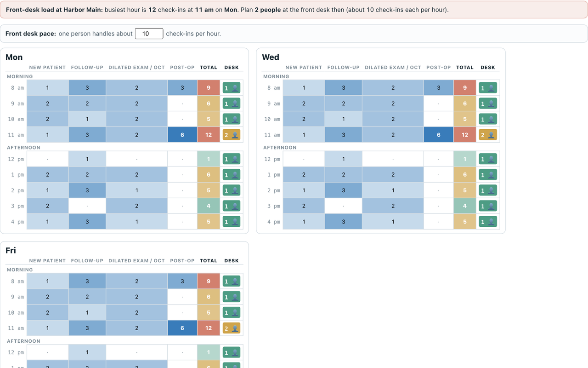The height and width of the screenshot is (368, 588).
Task: Click the Front-desk load summary banner
Action: click(294, 10)
